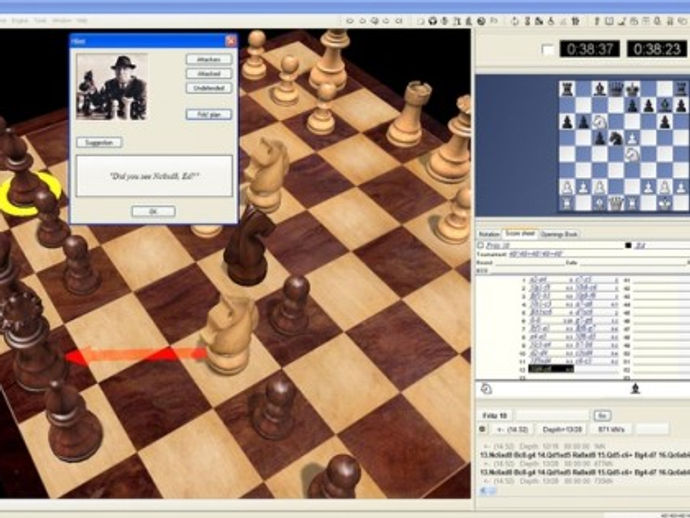Confirm the hint dialog with OK
Screen dimensions: 690x518
(153, 212)
